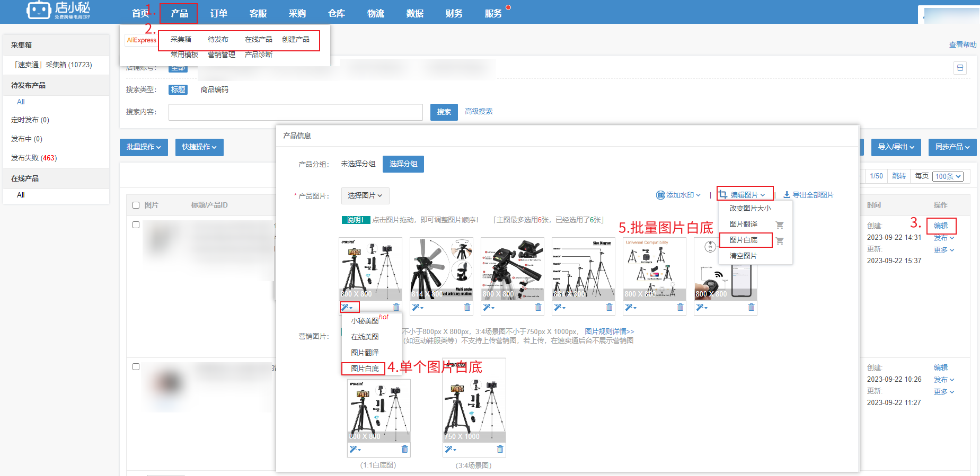
Task: Open 发布失败 (463) in sidebar
Action: pyautogui.click(x=34, y=158)
